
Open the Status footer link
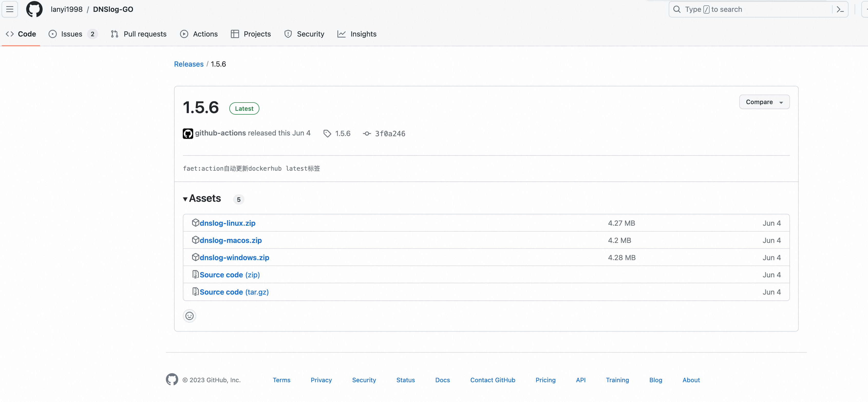[405, 380]
